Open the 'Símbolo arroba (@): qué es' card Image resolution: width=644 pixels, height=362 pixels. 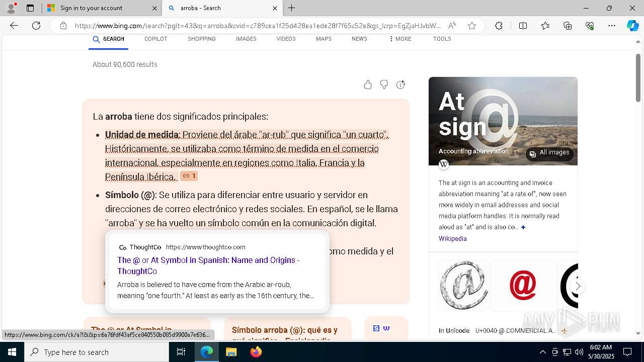[x=287, y=328]
